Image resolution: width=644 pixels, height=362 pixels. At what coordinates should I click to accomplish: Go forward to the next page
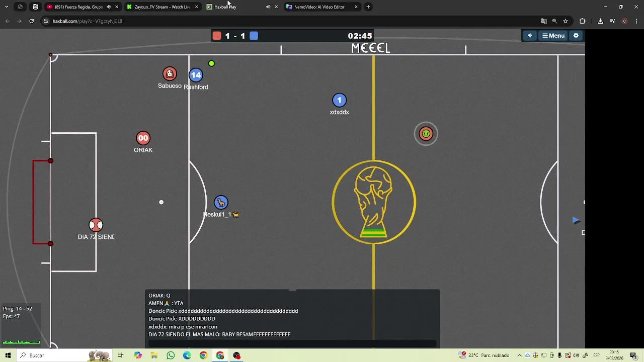pos(20,21)
